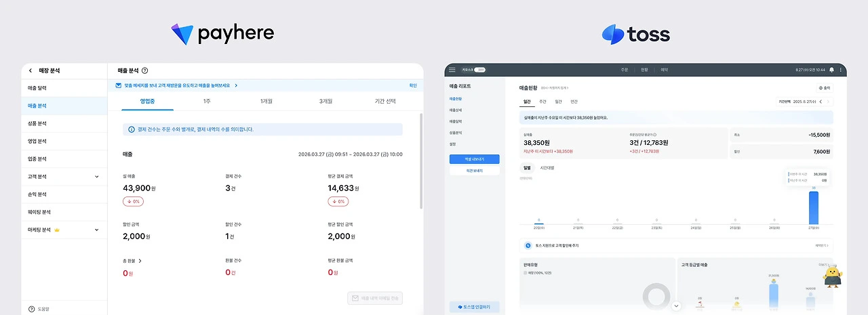
Task: Select the 기간 선택 tab in payhere
Action: click(x=384, y=101)
